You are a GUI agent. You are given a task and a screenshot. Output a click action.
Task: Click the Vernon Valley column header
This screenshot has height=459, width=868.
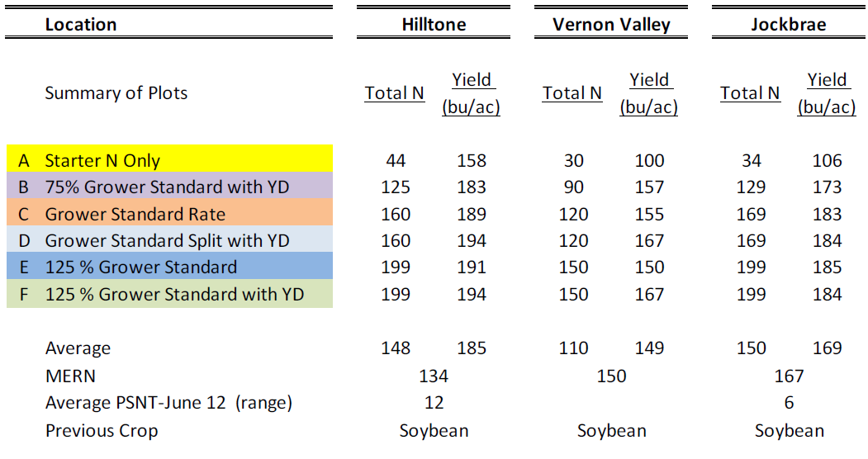click(x=611, y=25)
